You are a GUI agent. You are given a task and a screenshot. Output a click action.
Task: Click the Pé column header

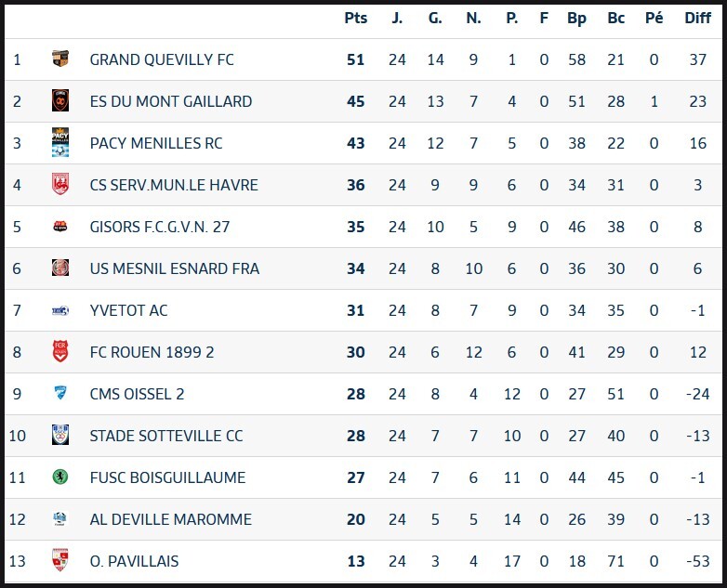coord(654,18)
